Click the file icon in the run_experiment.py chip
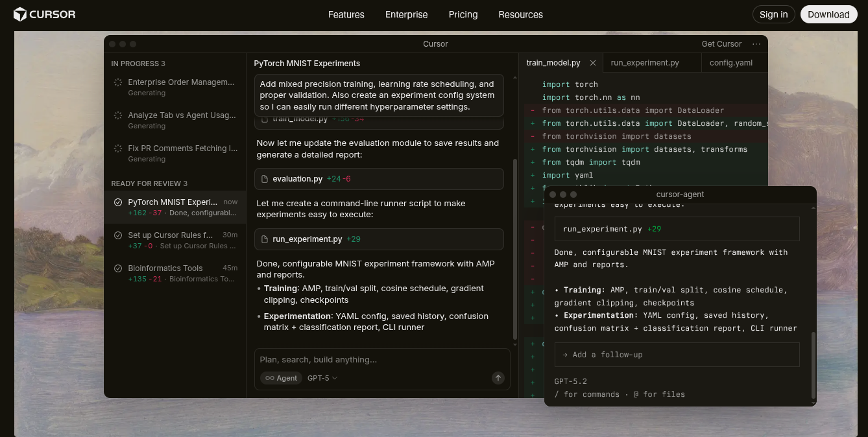 pyautogui.click(x=265, y=239)
